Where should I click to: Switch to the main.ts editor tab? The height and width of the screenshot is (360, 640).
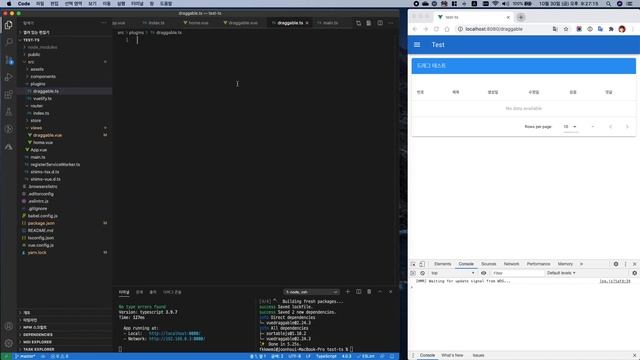(x=329, y=23)
